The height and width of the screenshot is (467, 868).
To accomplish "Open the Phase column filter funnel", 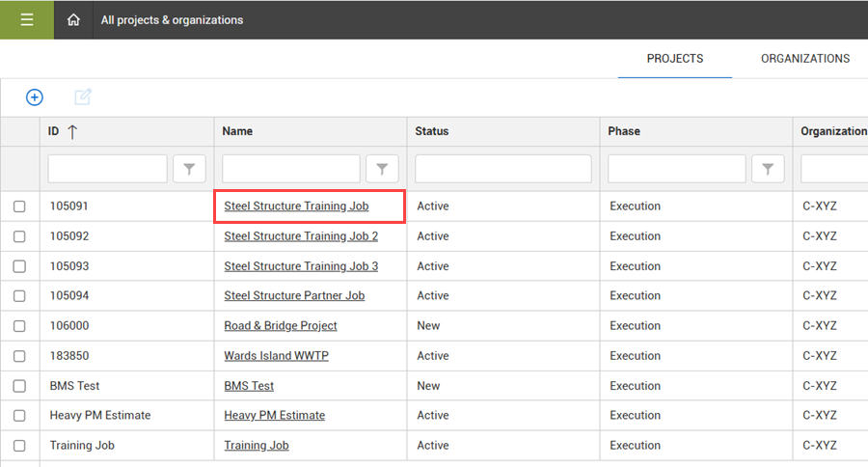I will tap(768, 169).
